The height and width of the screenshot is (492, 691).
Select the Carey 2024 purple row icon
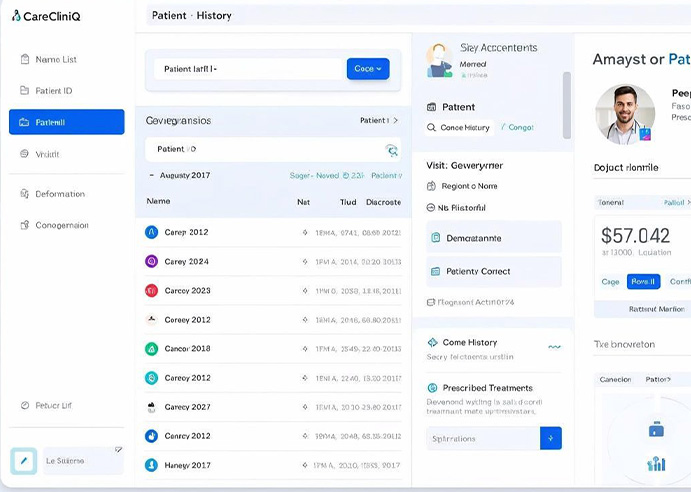[x=151, y=261]
